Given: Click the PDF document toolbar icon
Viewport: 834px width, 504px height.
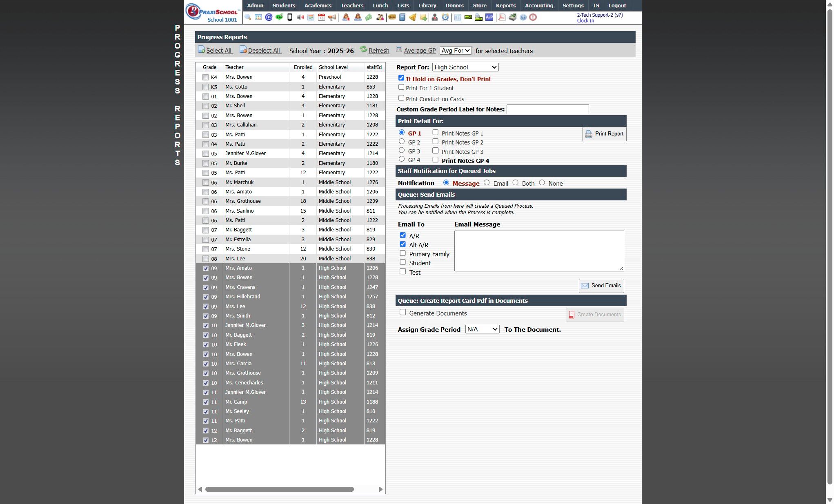Looking at the screenshot, I should tap(502, 17).
